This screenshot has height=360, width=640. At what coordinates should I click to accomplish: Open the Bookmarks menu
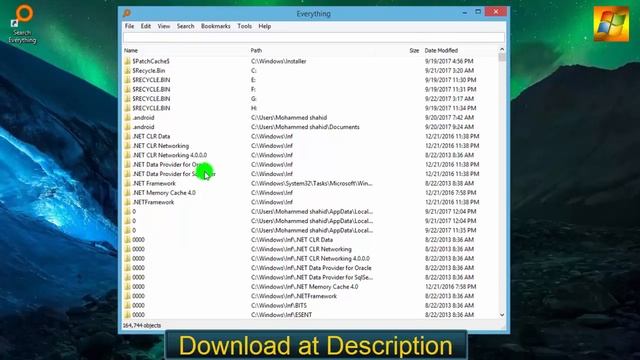coord(216,26)
